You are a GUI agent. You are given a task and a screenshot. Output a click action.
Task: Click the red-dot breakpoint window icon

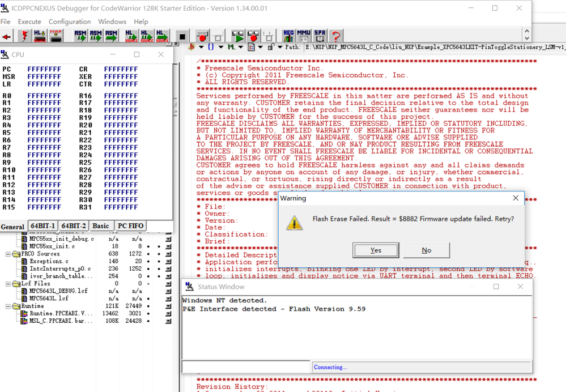[202, 36]
